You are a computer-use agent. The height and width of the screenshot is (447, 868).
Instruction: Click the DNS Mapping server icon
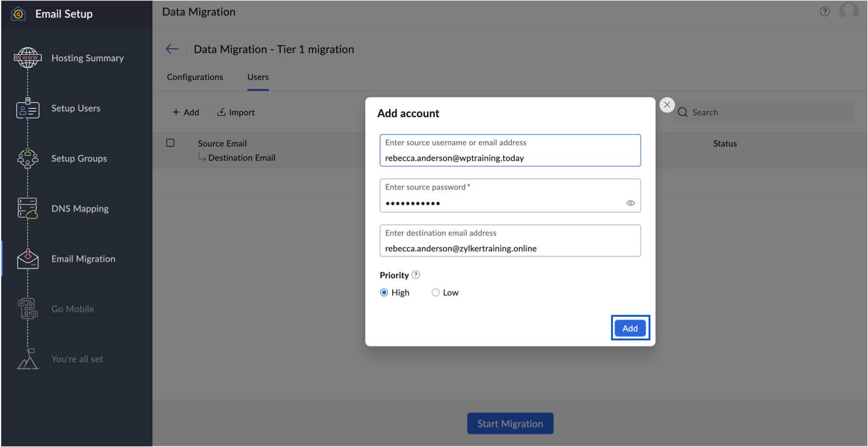pos(27,209)
